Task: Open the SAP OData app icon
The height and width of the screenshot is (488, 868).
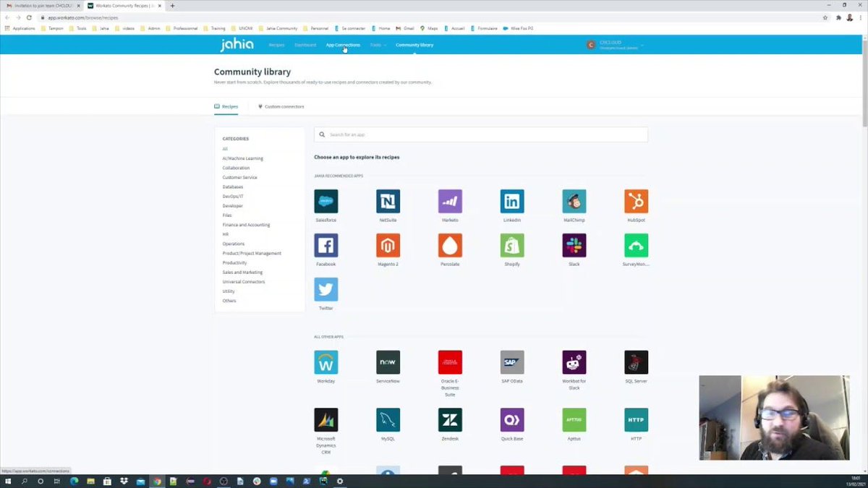Action: point(511,361)
